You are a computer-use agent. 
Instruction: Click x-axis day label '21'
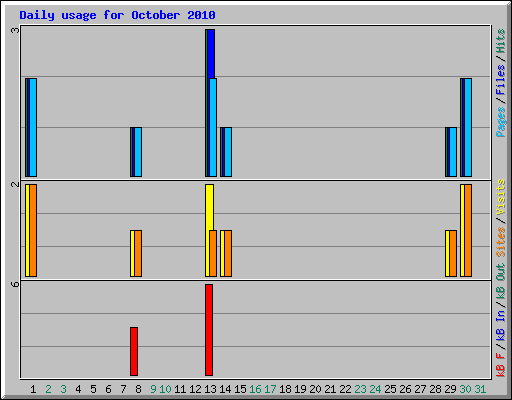pyautogui.click(x=330, y=389)
